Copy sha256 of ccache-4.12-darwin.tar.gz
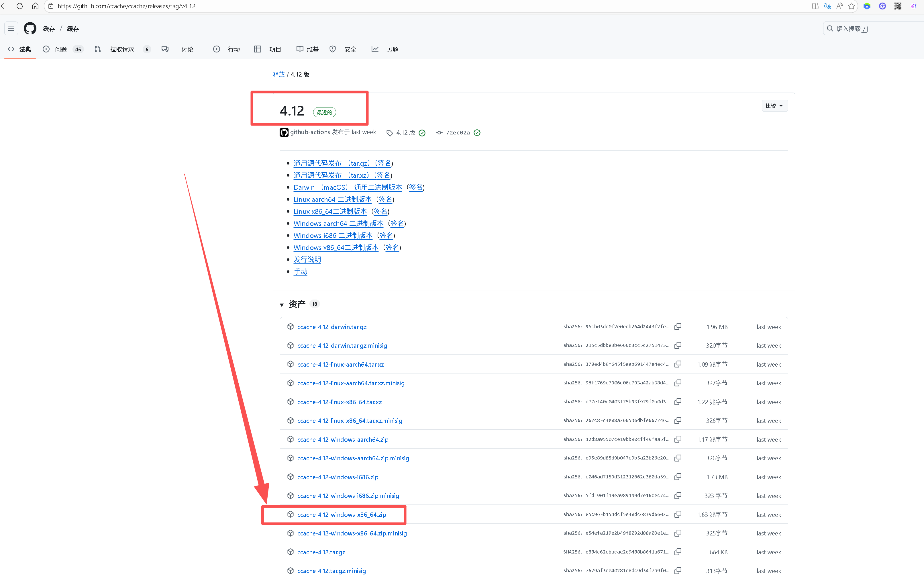 click(678, 327)
